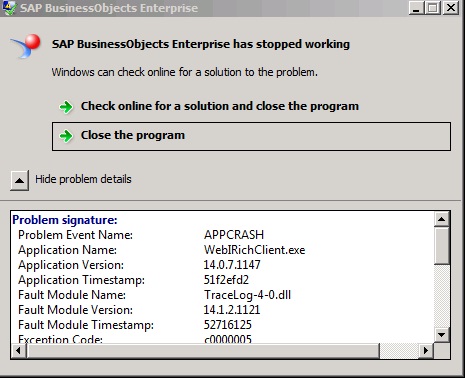Image resolution: width=465 pixels, height=379 pixels.
Task: Click the TraceLog-4-0.dll fault module value
Action: (x=247, y=295)
